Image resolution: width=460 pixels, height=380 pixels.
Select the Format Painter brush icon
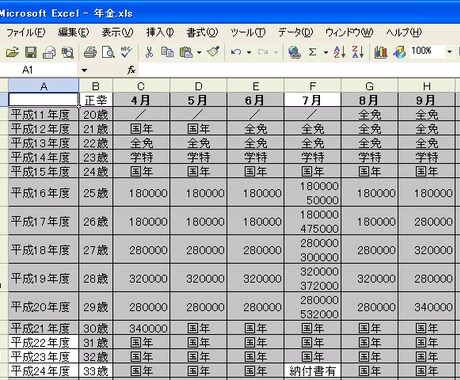(213, 52)
